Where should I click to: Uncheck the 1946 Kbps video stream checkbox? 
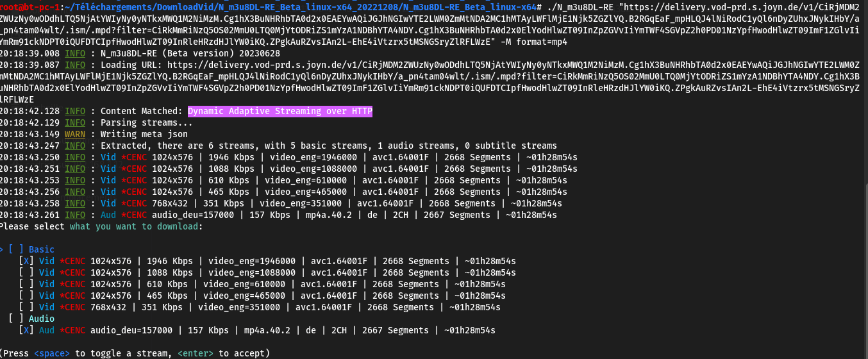(x=26, y=261)
